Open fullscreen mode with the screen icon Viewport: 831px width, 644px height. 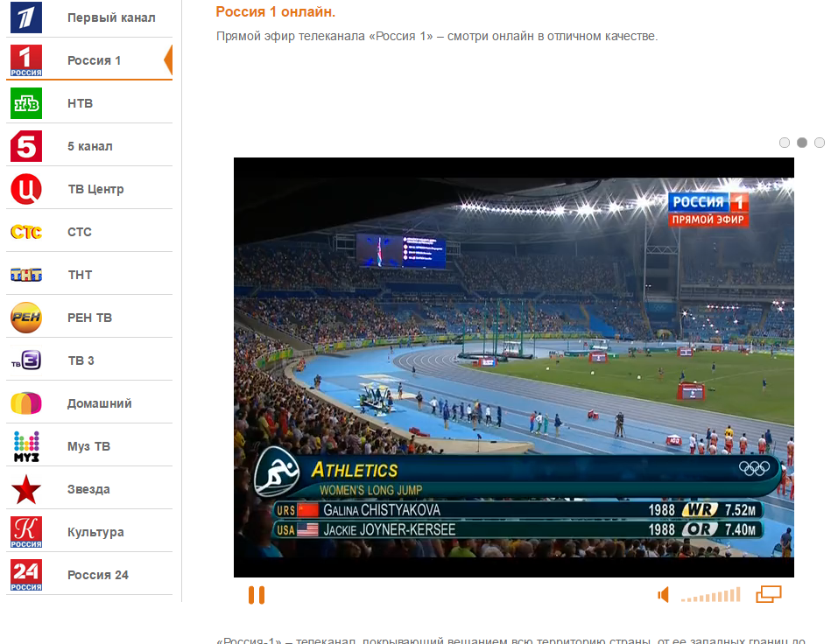(769, 594)
